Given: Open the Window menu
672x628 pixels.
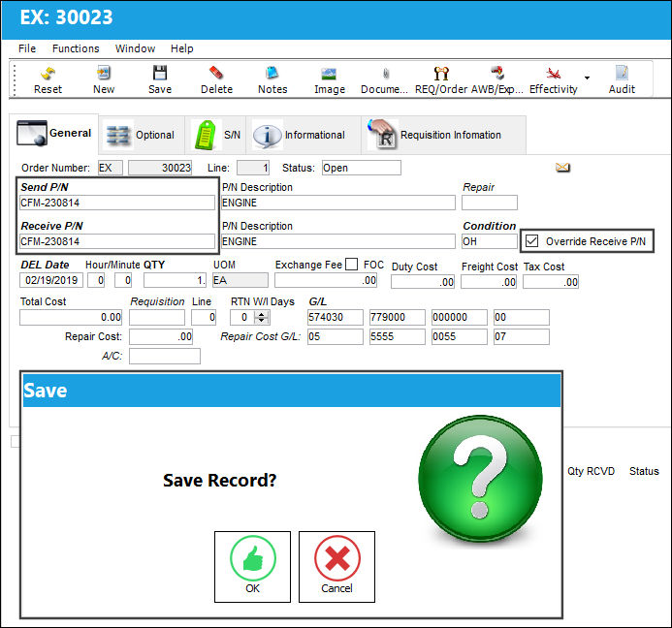Looking at the screenshot, I should pyautogui.click(x=135, y=48).
